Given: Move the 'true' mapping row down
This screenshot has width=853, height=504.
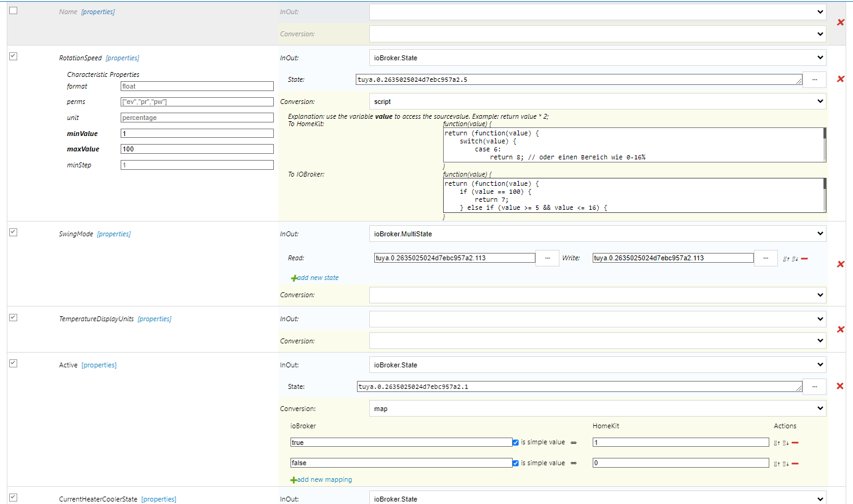Looking at the screenshot, I should tap(785, 442).
